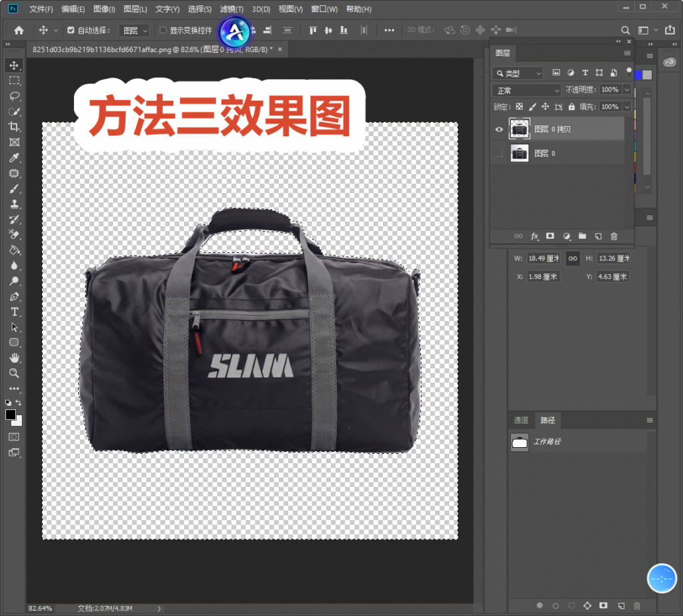This screenshot has height=616, width=683.
Task: Delete layer with Layers panel trash icon
Action: (614, 236)
